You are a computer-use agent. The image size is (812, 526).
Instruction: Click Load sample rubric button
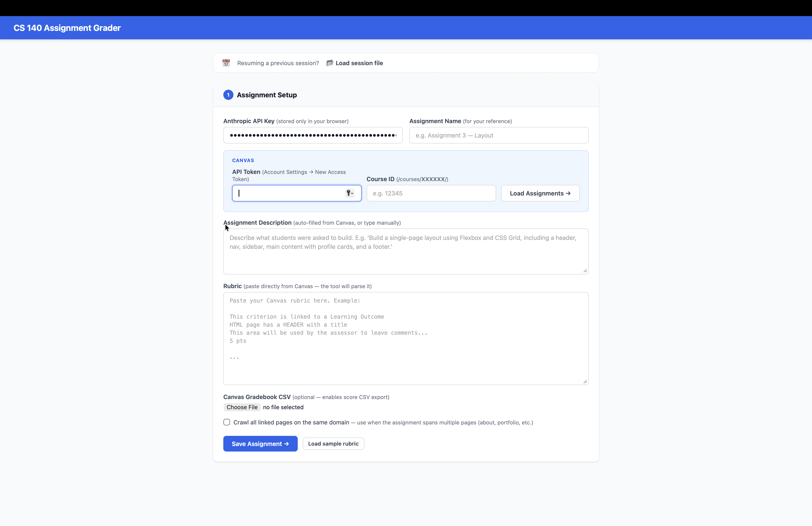click(333, 444)
